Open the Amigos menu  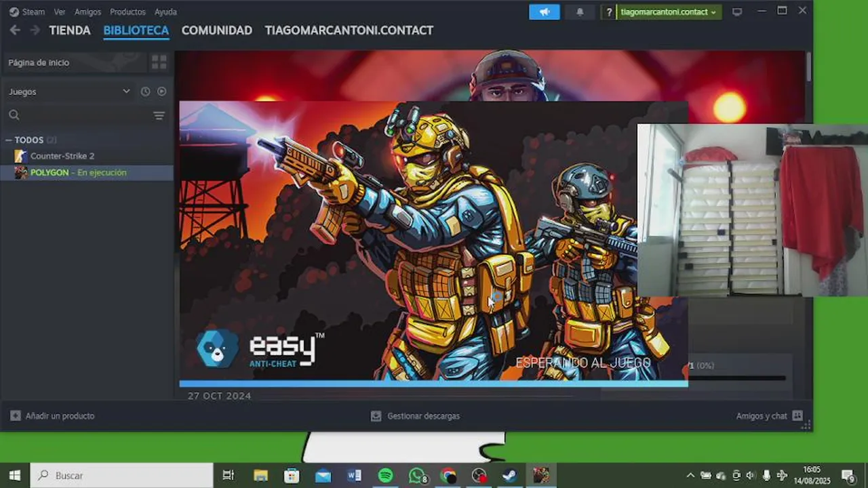point(88,12)
